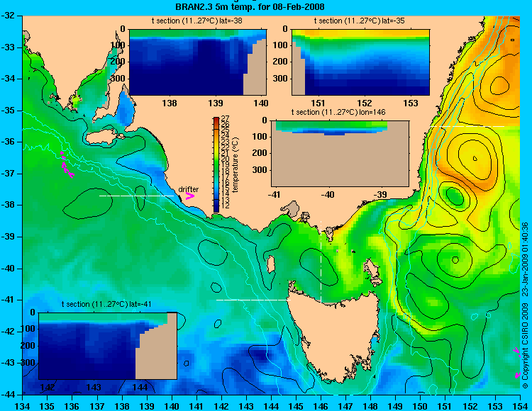Click the magenta drifter markers near the copyright text
Viewport: 532px width, 411px height.
pos(517,363)
